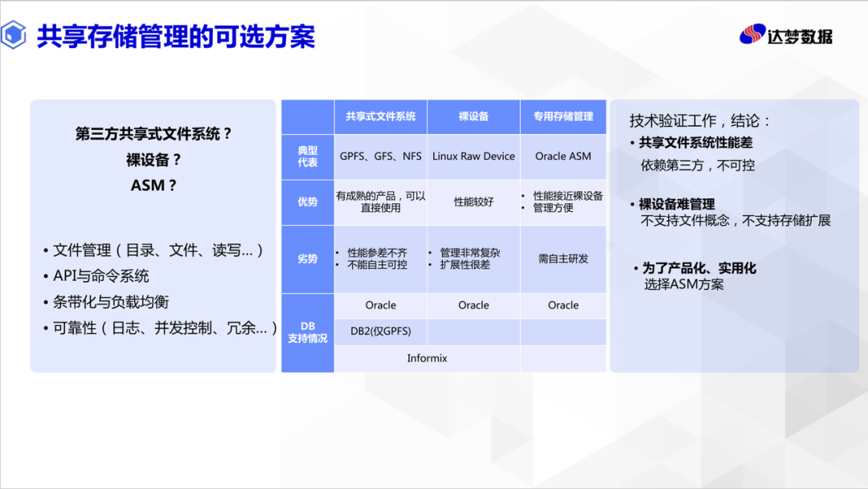Click the 裸设备？ question in the left panel

(x=154, y=160)
